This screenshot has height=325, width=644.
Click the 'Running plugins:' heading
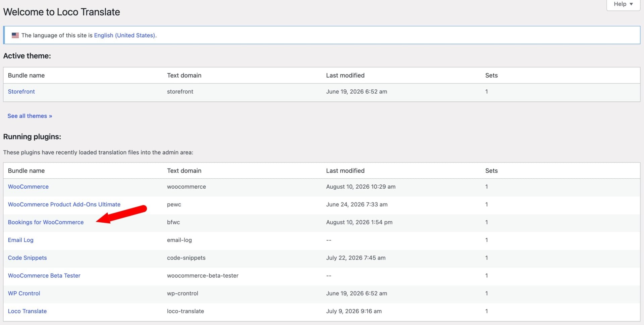pyautogui.click(x=32, y=137)
